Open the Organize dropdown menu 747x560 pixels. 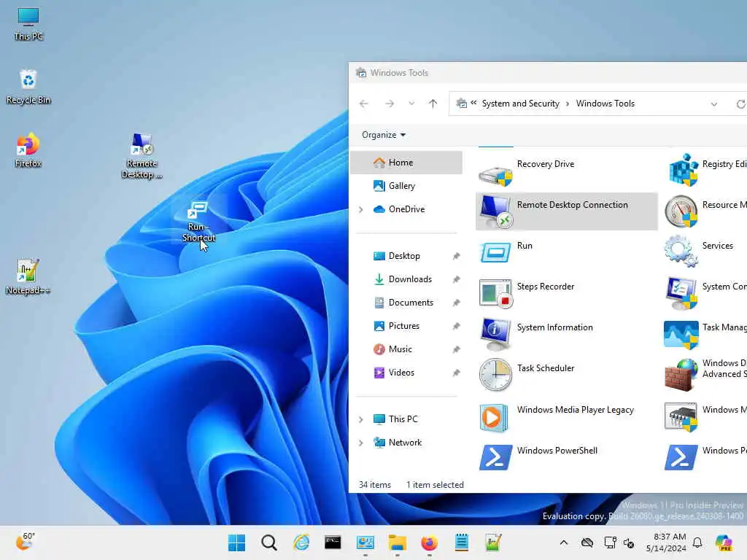point(384,135)
